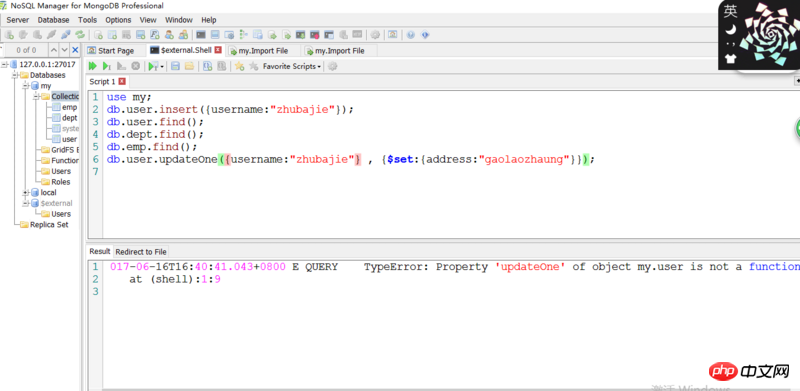
Task: Open a script file with the folder icon
Action: click(189, 66)
